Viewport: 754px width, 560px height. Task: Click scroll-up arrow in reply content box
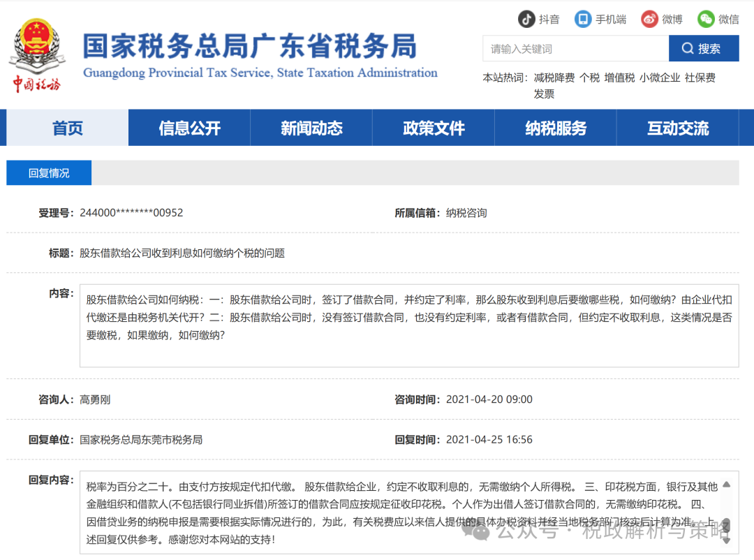tap(726, 484)
